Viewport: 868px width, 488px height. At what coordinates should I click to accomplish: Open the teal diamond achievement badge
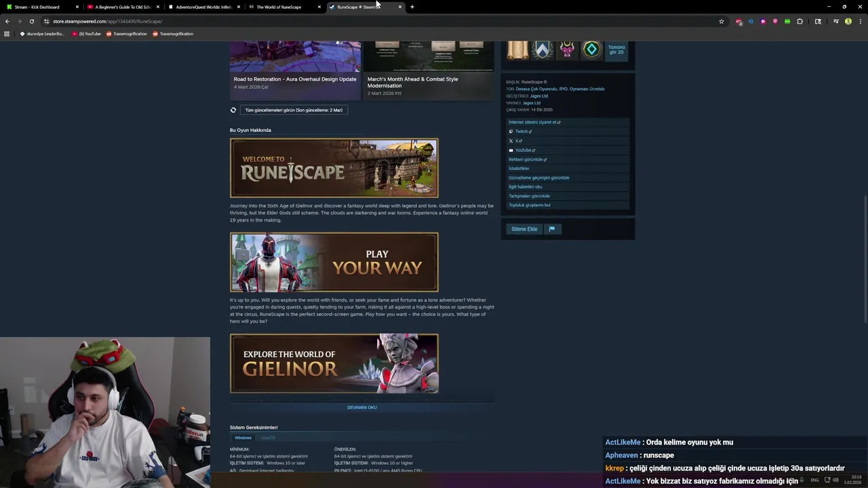tap(592, 49)
